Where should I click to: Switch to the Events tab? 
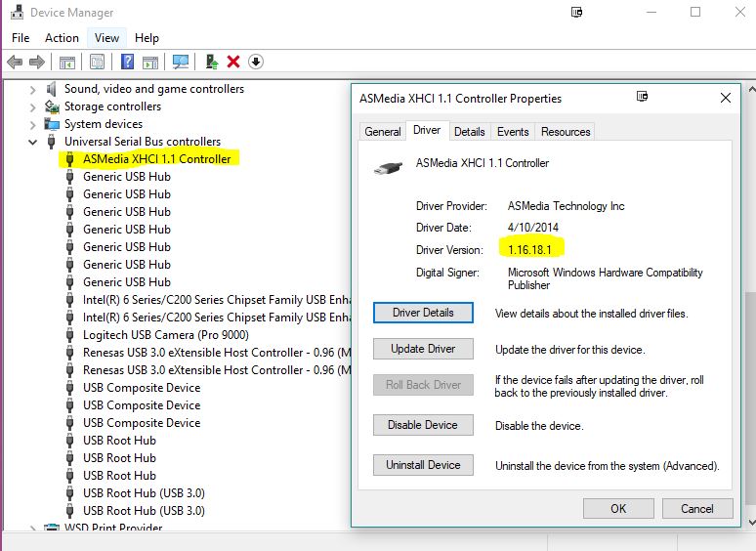pos(513,132)
